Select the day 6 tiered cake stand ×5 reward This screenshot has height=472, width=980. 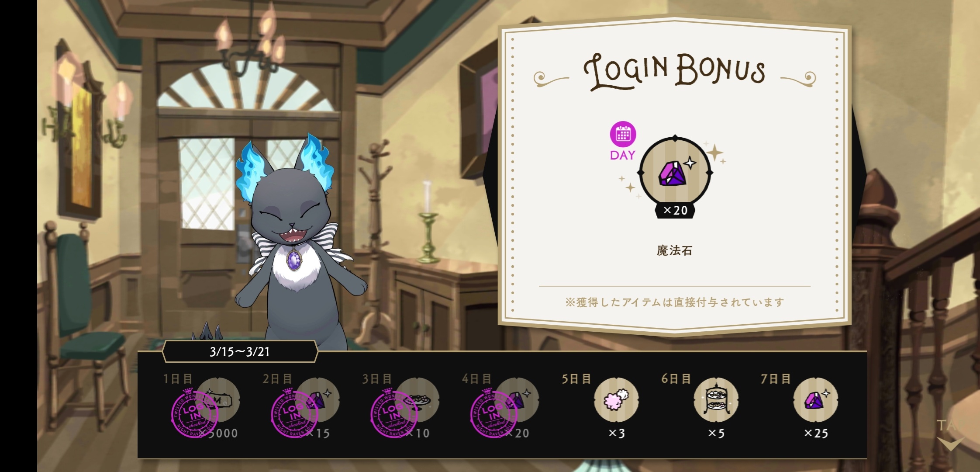coord(716,400)
